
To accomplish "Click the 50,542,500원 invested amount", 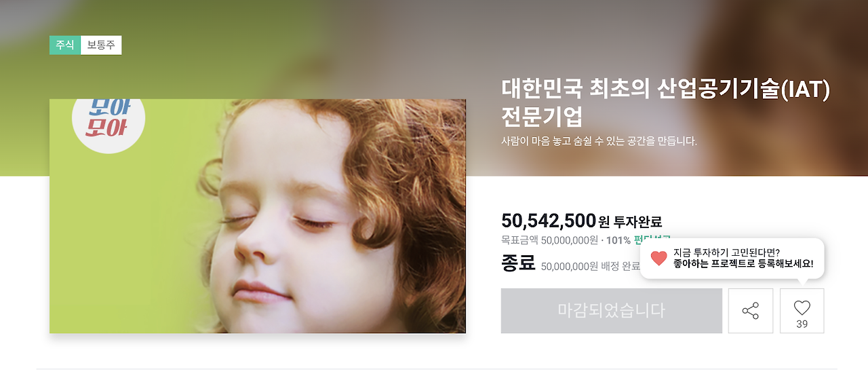I will point(549,221).
